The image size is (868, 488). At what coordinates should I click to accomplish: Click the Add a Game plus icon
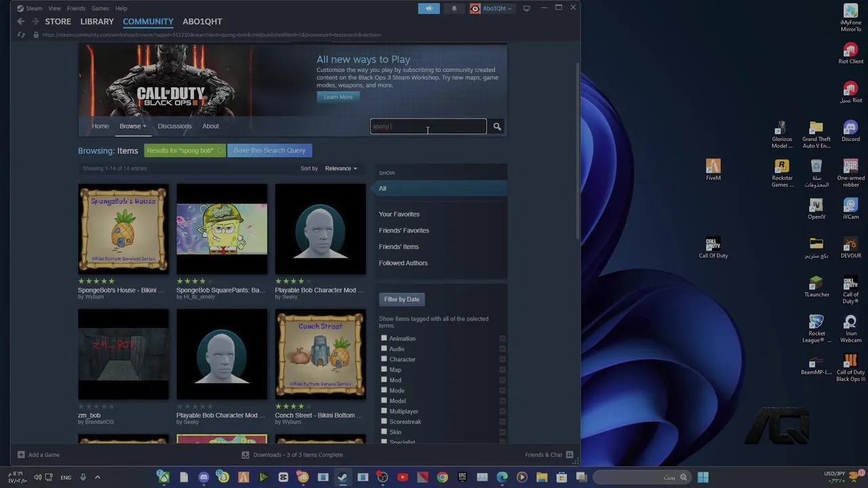(x=21, y=455)
